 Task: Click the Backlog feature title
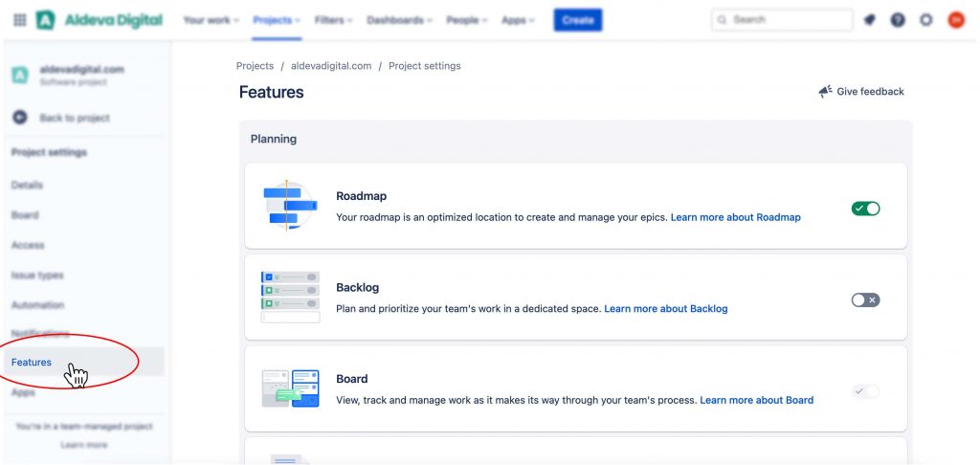pos(358,287)
